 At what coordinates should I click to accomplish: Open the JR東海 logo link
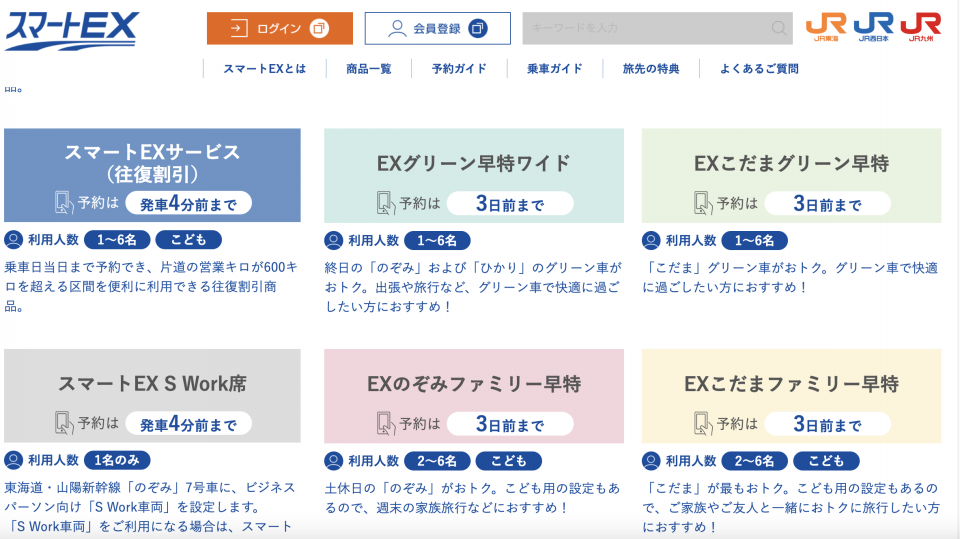(826, 28)
